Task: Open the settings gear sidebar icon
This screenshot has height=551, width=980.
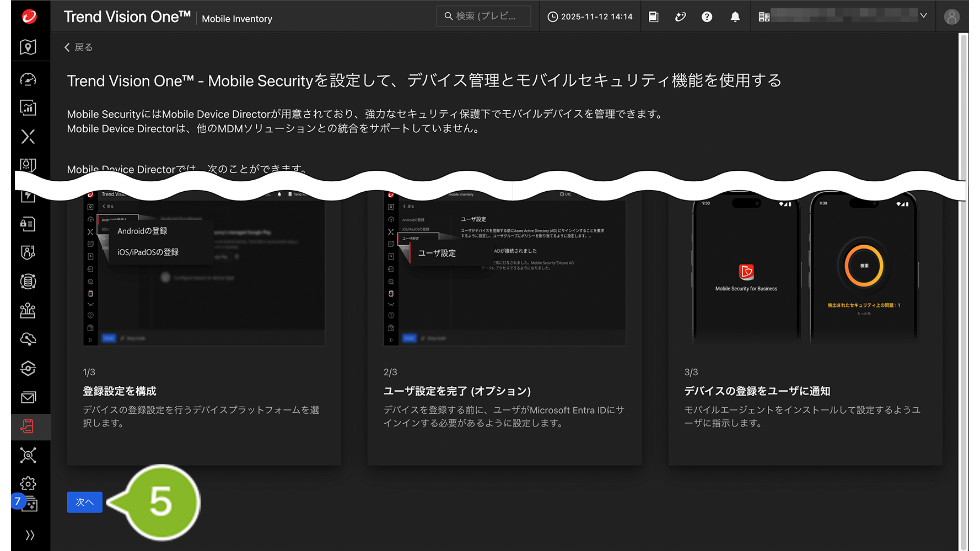Action: 28,484
